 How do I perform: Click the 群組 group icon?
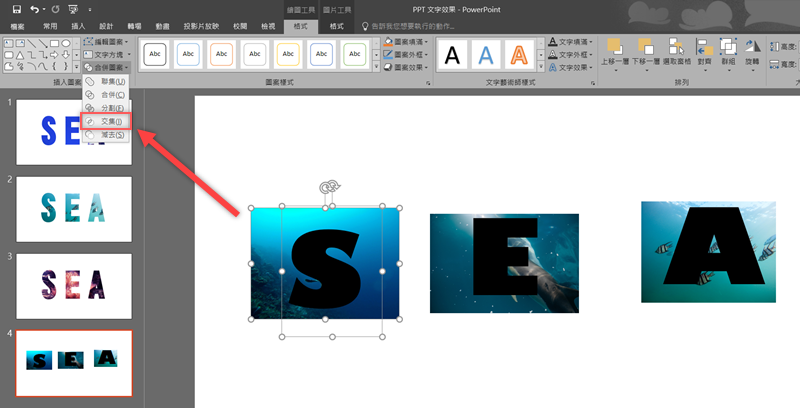tap(727, 48)
